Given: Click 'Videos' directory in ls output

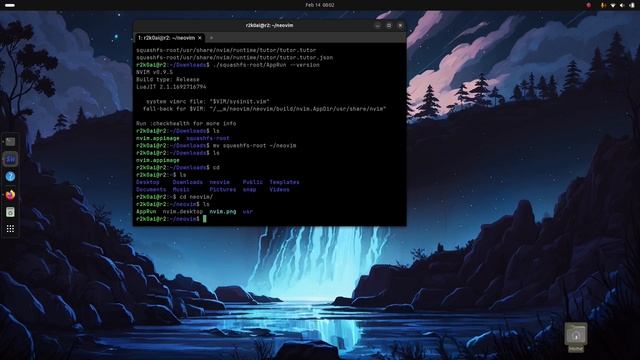Looking at the screenshot, I should [x=280, y=189].
